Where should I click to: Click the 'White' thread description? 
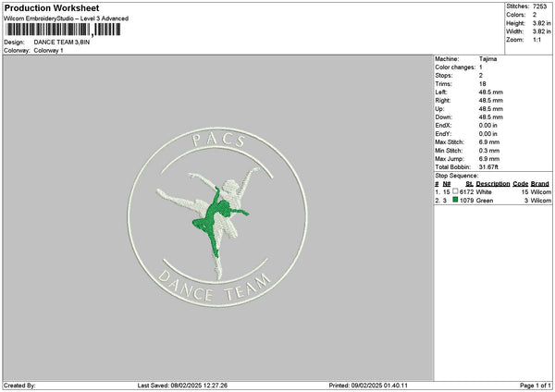coord(484,192)
